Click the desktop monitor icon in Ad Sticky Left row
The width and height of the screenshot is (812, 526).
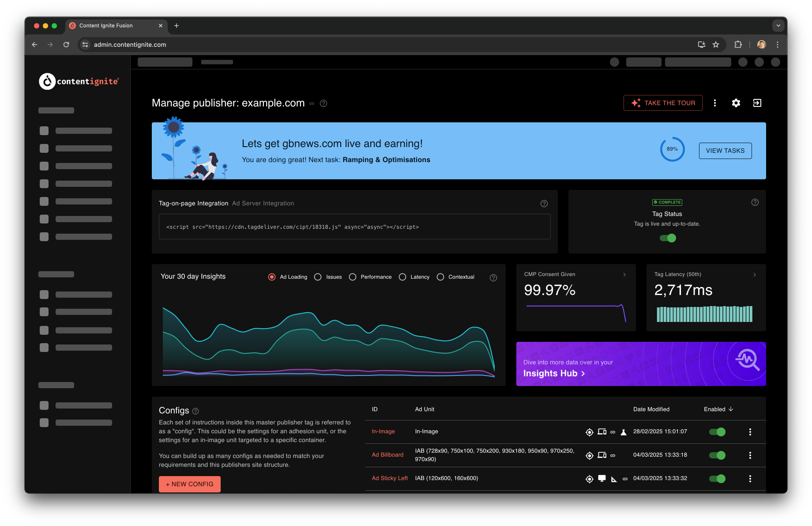click(x=602, y=478)
